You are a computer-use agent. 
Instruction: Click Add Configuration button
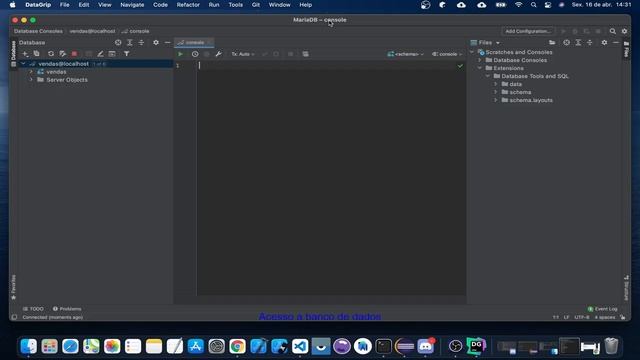click(x=528, y=31)
